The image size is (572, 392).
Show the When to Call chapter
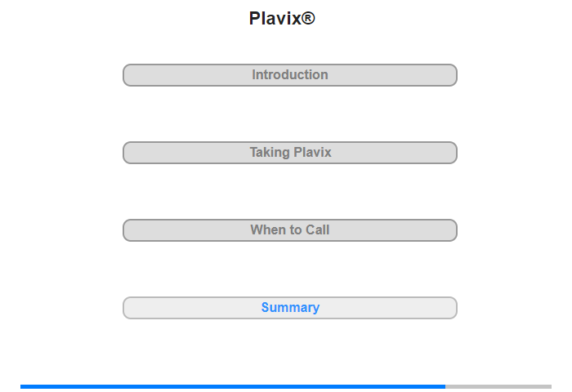tap(290, 230)
